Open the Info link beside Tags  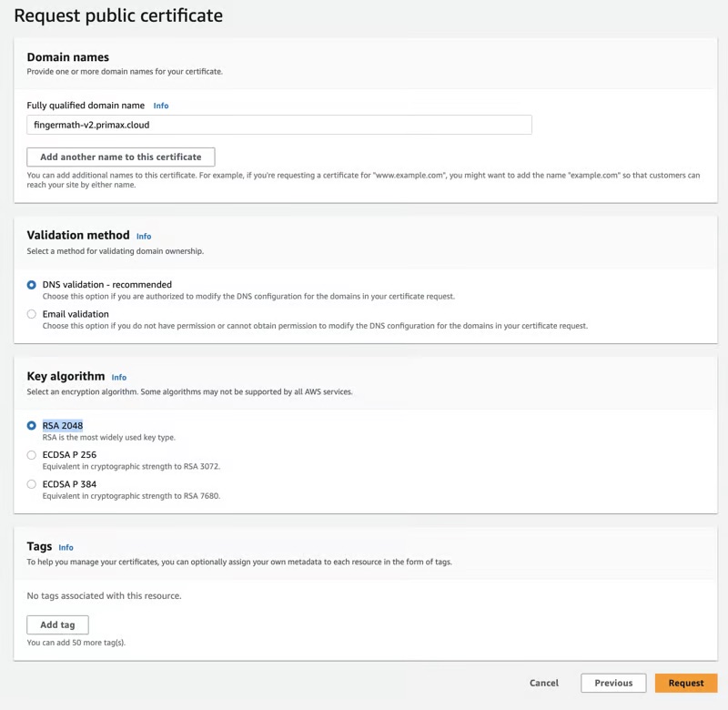click(x=66, y=547)
